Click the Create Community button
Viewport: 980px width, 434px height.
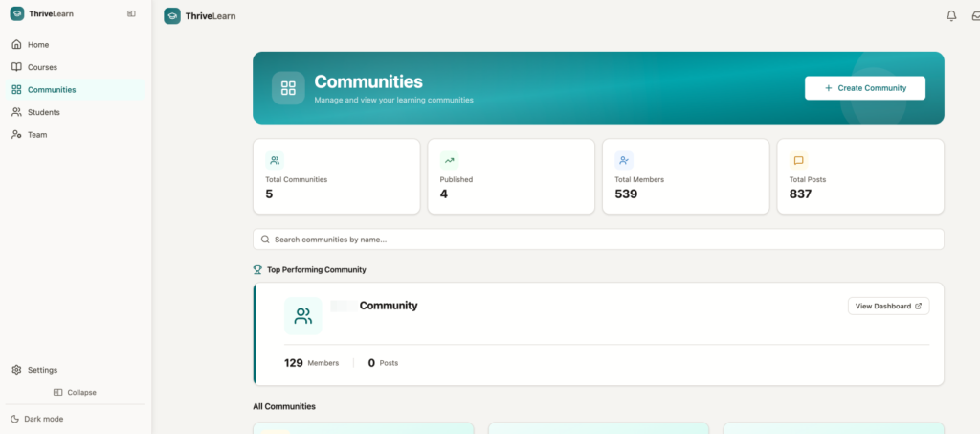tap(864, 88)
